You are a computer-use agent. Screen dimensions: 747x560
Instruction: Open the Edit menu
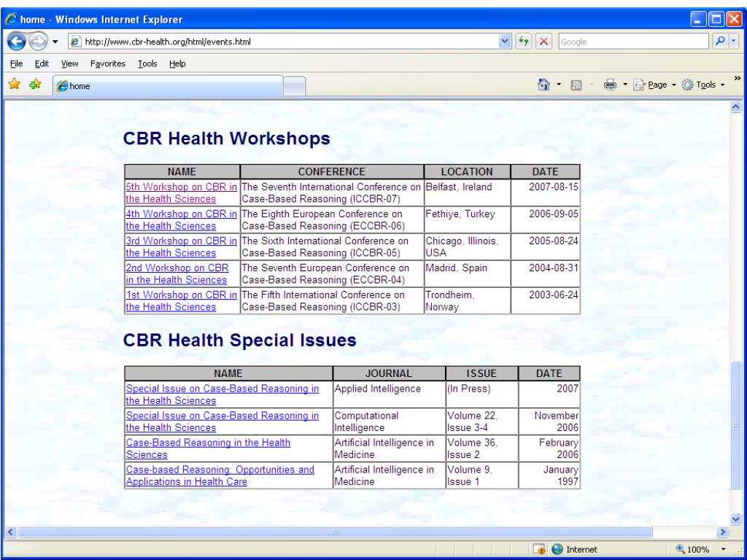tap(42, 63)
